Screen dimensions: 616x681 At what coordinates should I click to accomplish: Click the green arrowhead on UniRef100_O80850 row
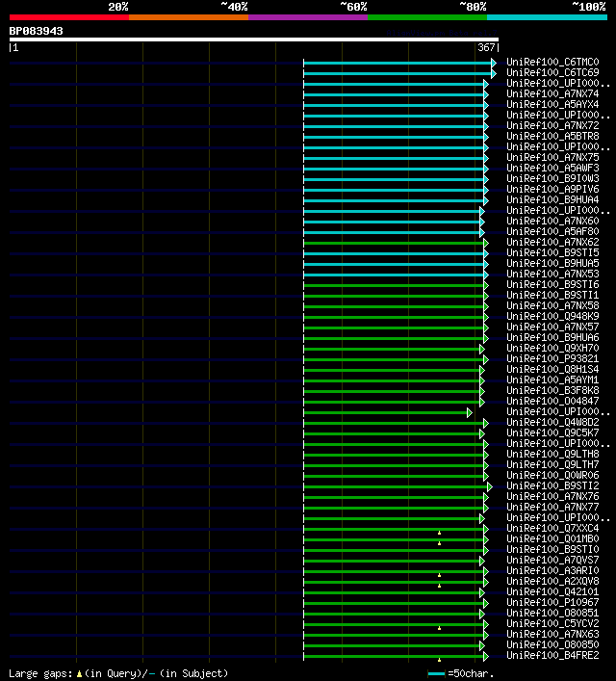[x=482, y=645]
